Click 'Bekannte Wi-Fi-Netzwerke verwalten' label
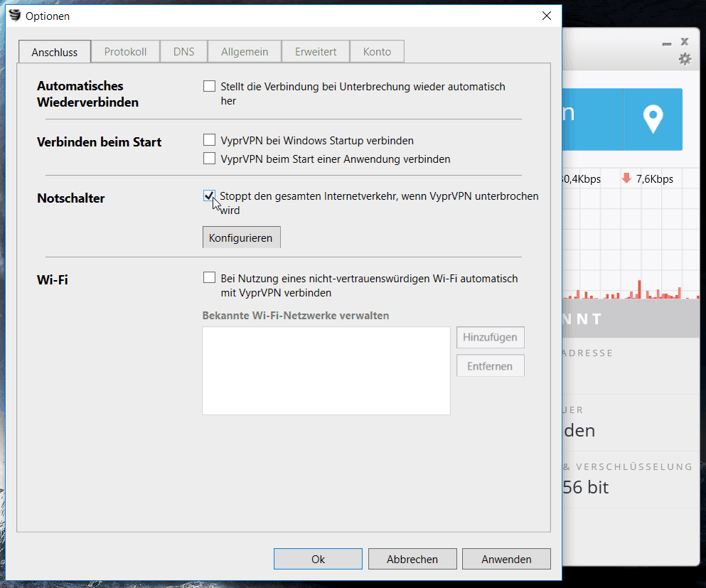This screenshot has width=706, height=588. 296,315
